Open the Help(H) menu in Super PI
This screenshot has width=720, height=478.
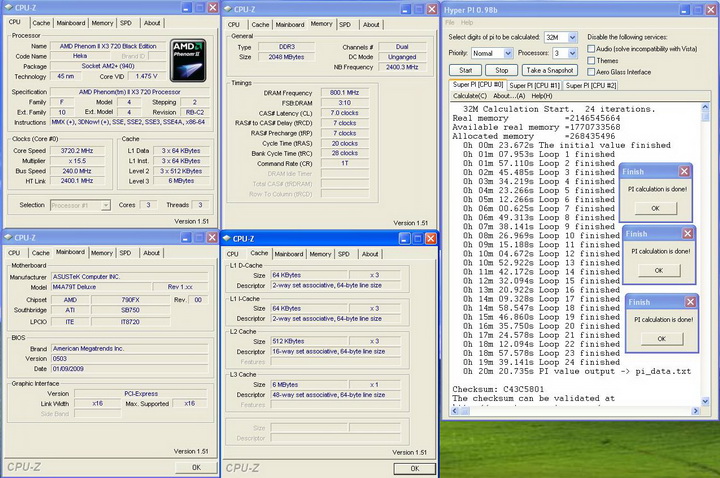coord(542,96)
